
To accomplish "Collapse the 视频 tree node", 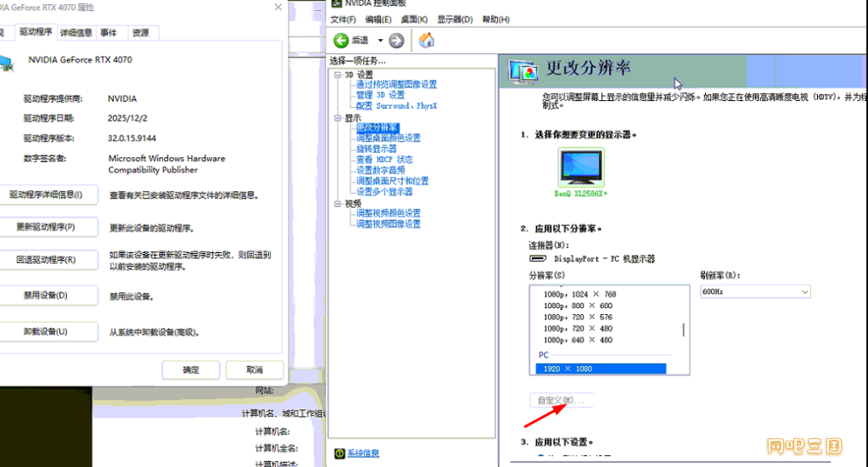I will click(337, 204).
